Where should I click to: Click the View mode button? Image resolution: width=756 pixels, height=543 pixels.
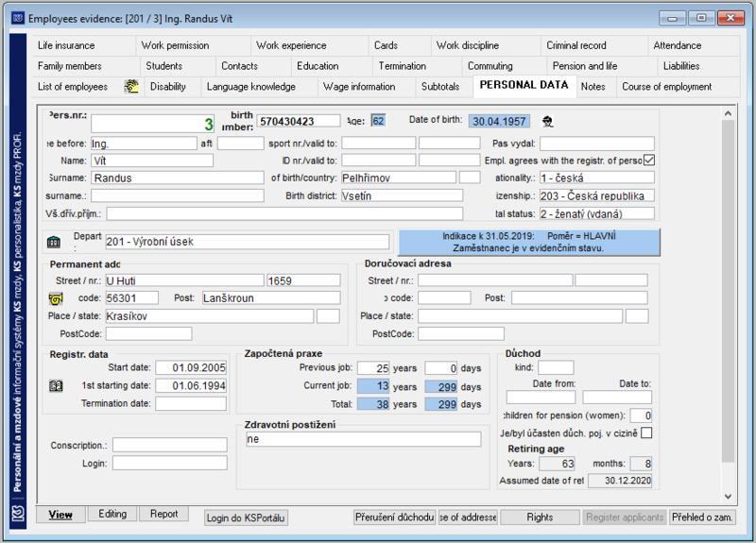[x=60, y=515]
